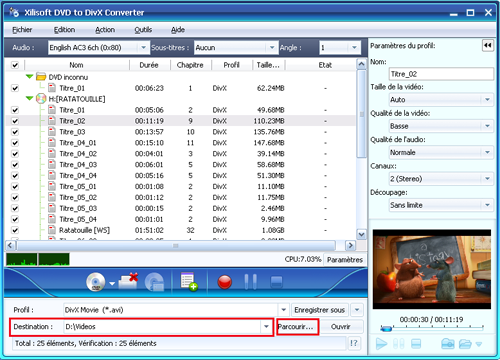Click the remove item icon with red X
Viewport: 500px width, 360px height.
[x=128, y=282]
